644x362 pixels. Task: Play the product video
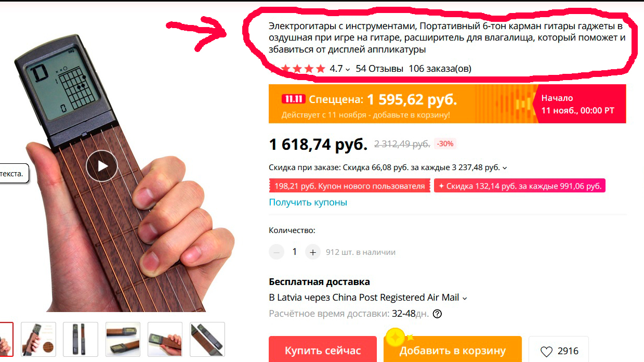tap(102, 166)
